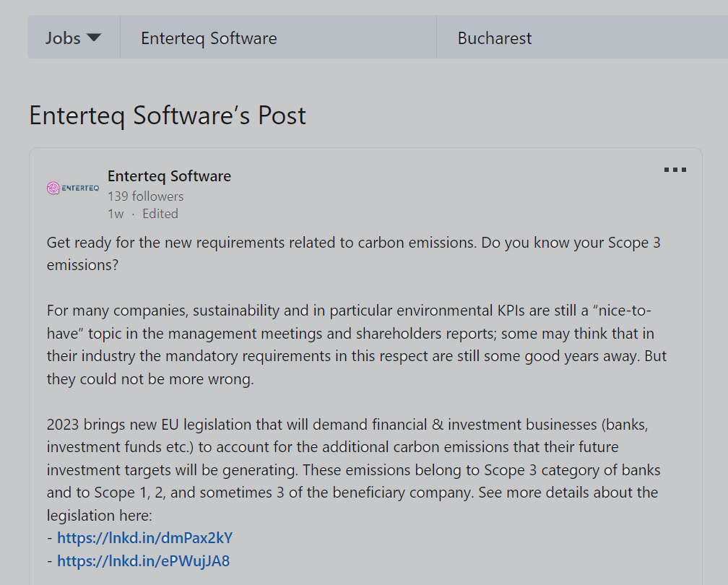Click the "1w" post timestamp

116,214
